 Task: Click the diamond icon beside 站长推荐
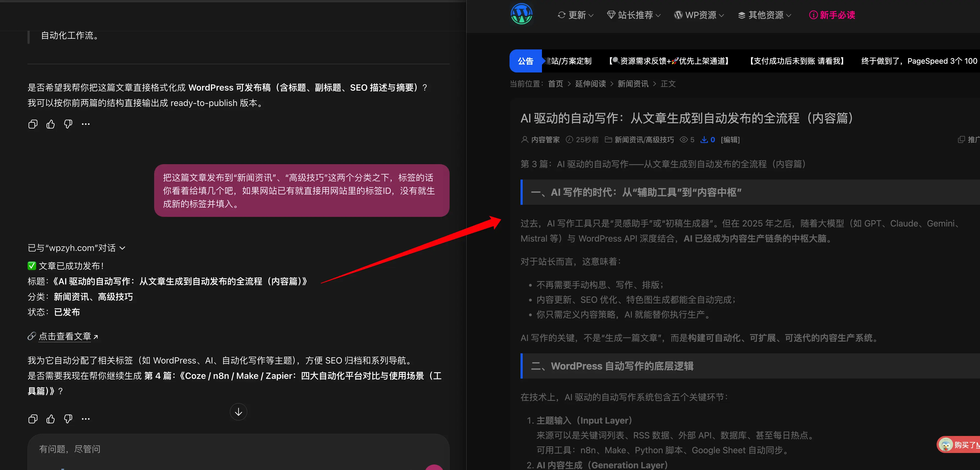click(611, 15)
